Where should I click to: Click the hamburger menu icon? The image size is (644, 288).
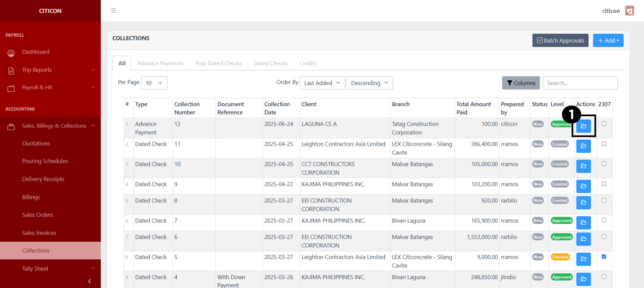[x=113, y=11]
